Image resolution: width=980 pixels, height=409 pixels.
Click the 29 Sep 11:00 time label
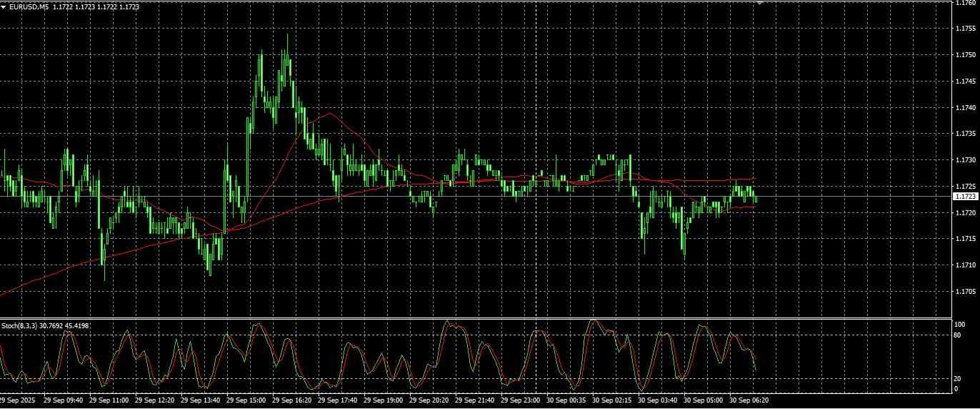point(109,401)
